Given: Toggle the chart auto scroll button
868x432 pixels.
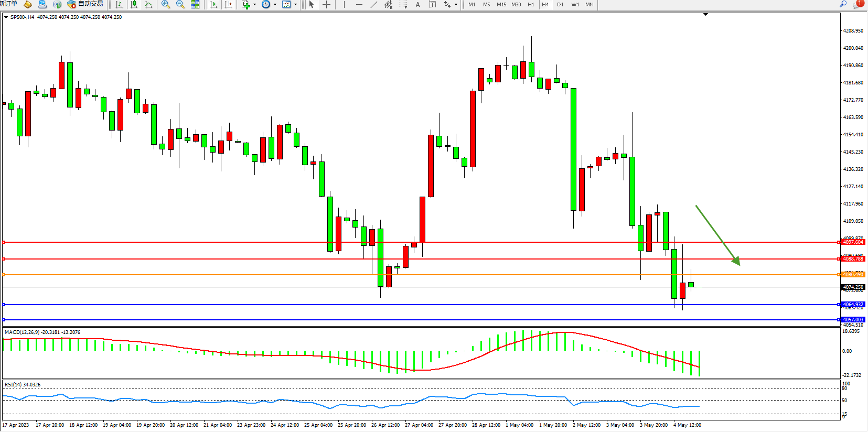Looking at the screenshot, I should tap(213, 5).
